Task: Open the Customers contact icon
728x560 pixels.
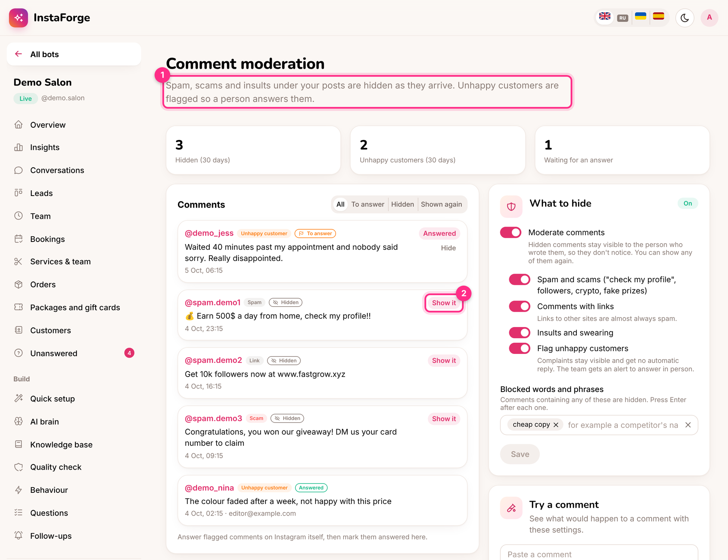Action: (19, 330)
